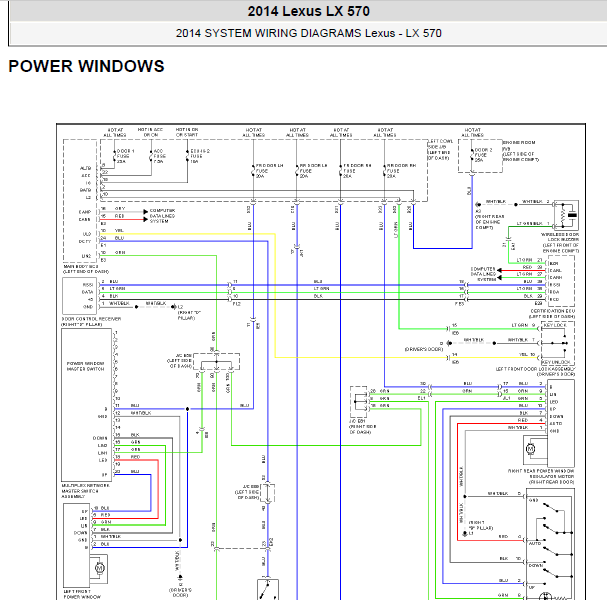
Task: Select the RIGHT REAR POWER WINDOW REGULATOR MOTOR caption
Action: 541,477
